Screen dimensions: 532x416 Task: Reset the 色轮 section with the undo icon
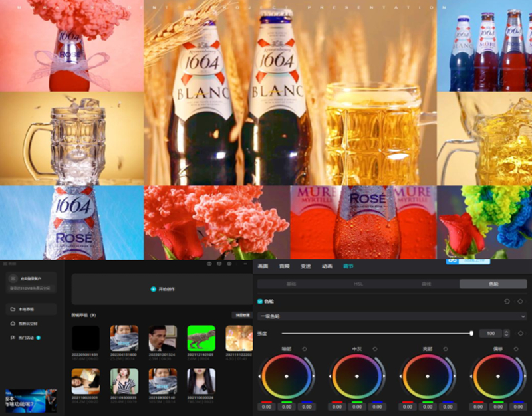coord(507,302)
